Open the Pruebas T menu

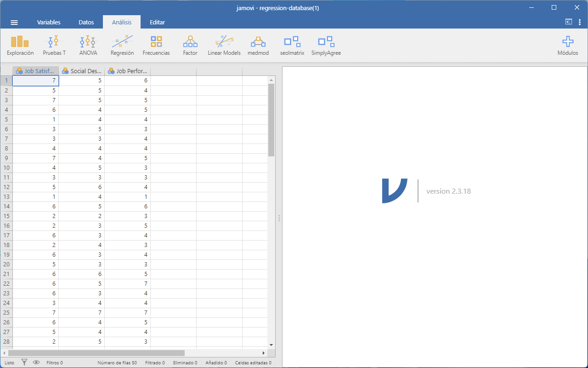click(54, 46)
